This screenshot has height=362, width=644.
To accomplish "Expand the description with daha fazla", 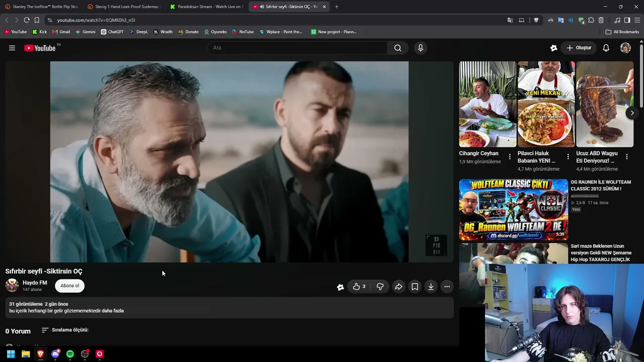I will tap(113, 311).
